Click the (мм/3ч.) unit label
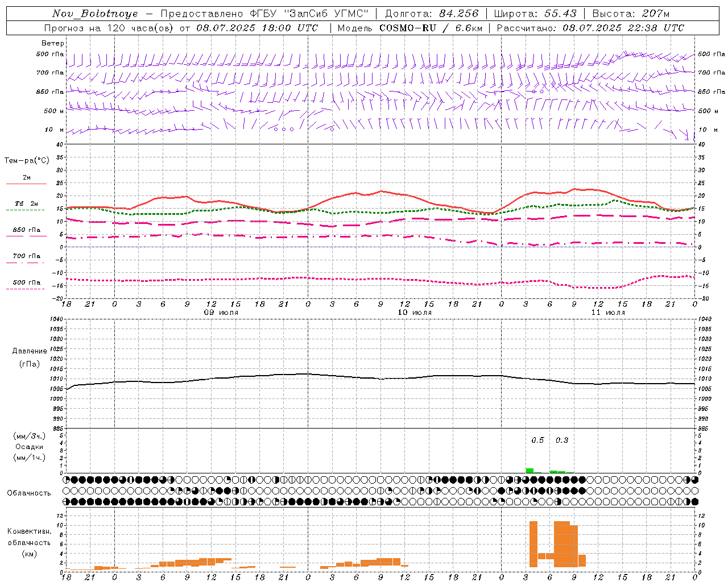This screenshot has height=582, width=728. pos(30,436)
